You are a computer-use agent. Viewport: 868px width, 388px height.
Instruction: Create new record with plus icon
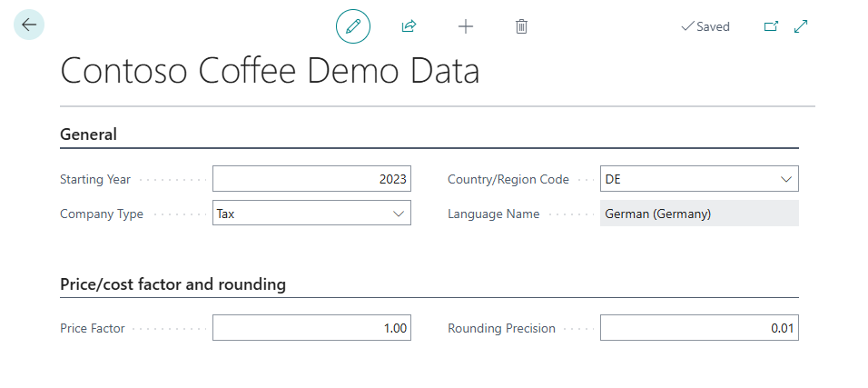[466, 26]
